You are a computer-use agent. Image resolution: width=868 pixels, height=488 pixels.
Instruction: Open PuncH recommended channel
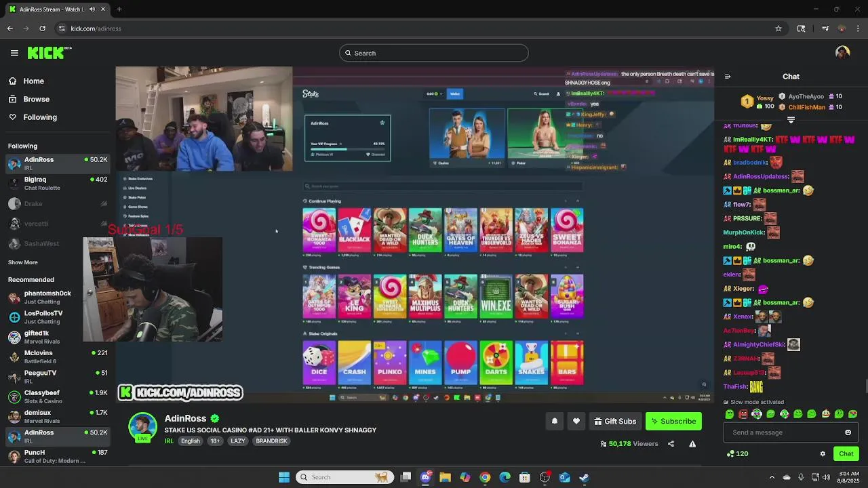pos(57,456)
